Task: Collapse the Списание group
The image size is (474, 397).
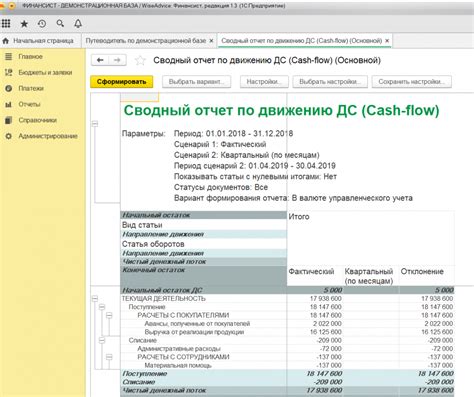Action: [x=102, y=340]
